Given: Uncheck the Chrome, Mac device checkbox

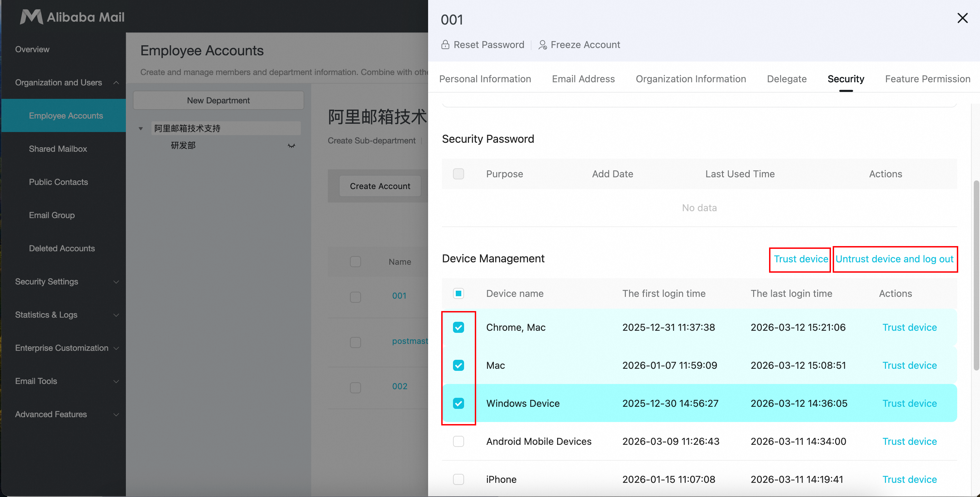Looking at the screenshot, I should pos(459,327).
